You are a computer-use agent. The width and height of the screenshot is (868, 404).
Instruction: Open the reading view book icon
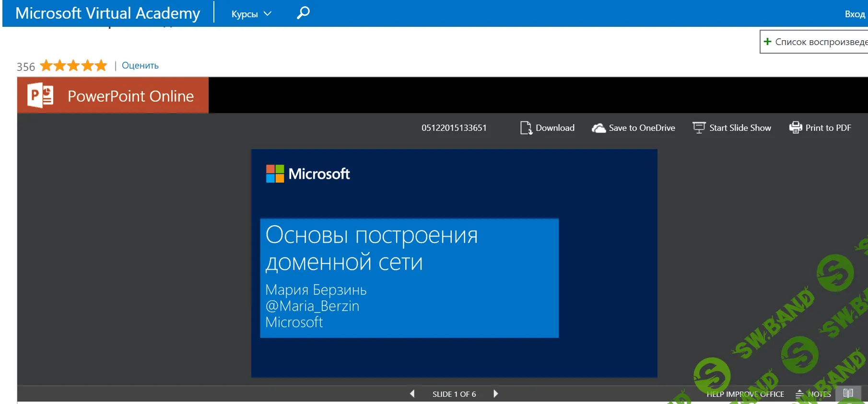(848, 393)
